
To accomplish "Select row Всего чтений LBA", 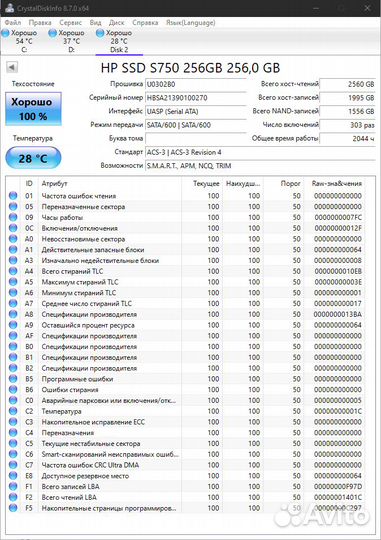I will (x=186, y=497).
